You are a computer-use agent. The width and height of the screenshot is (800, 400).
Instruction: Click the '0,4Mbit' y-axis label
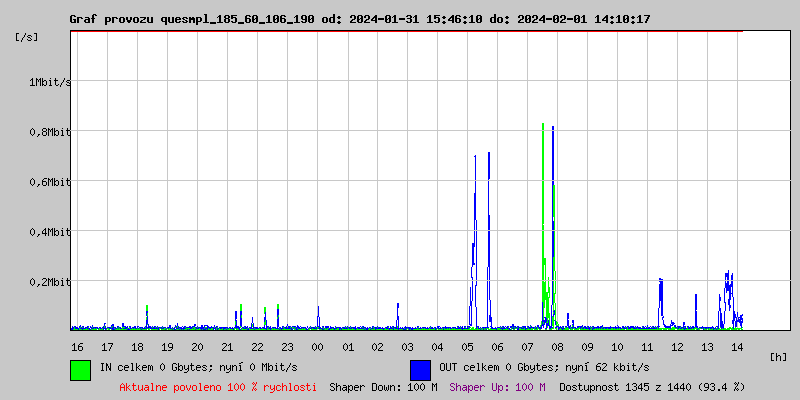(49, 232)
